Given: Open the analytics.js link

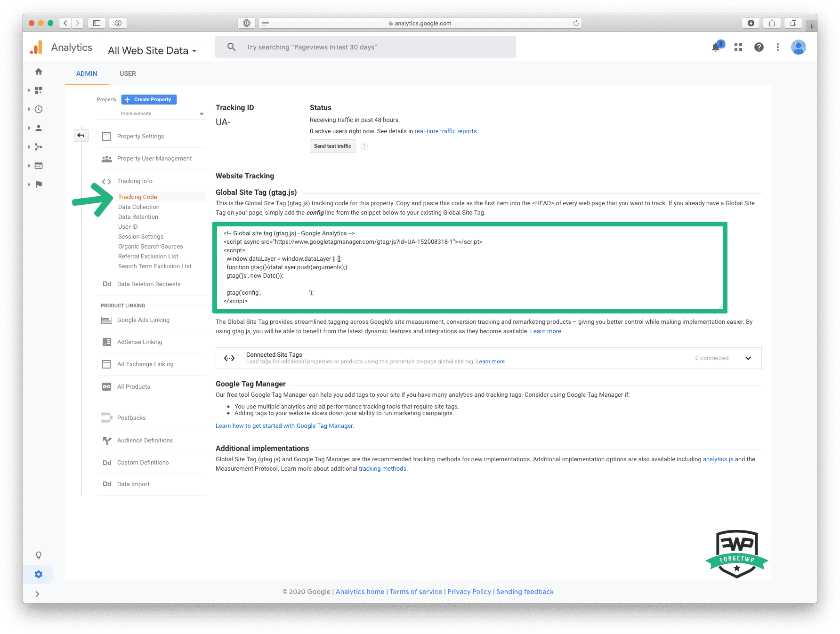Looking at the screenshot, I should click(718, 459).
